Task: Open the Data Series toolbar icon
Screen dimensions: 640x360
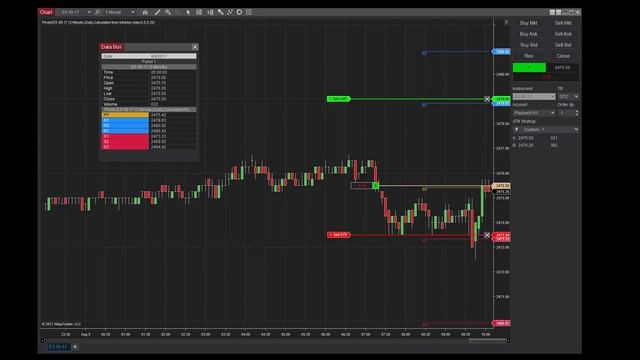Action: [210, 12]
